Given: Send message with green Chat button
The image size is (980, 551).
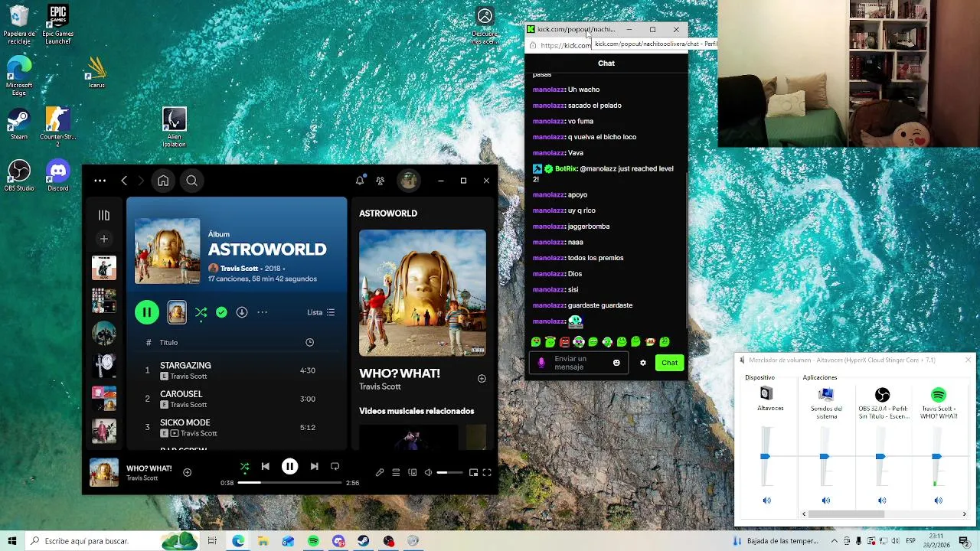Looking at the screenshot, I should point(670,363).
